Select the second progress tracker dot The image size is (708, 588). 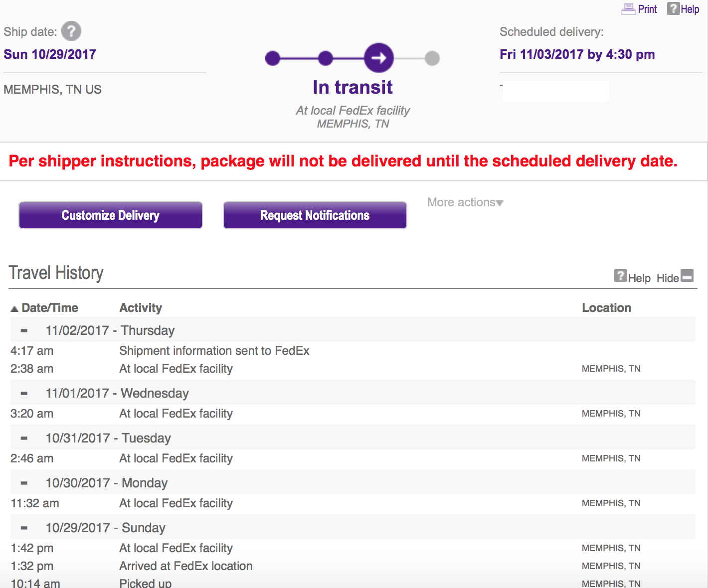[x=326, y=58]
